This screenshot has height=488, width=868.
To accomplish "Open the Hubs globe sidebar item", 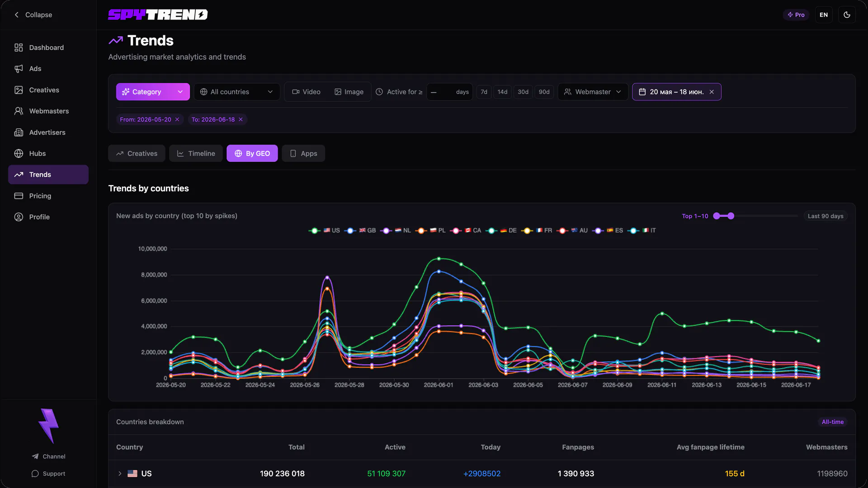I will (x=48, y=154).
